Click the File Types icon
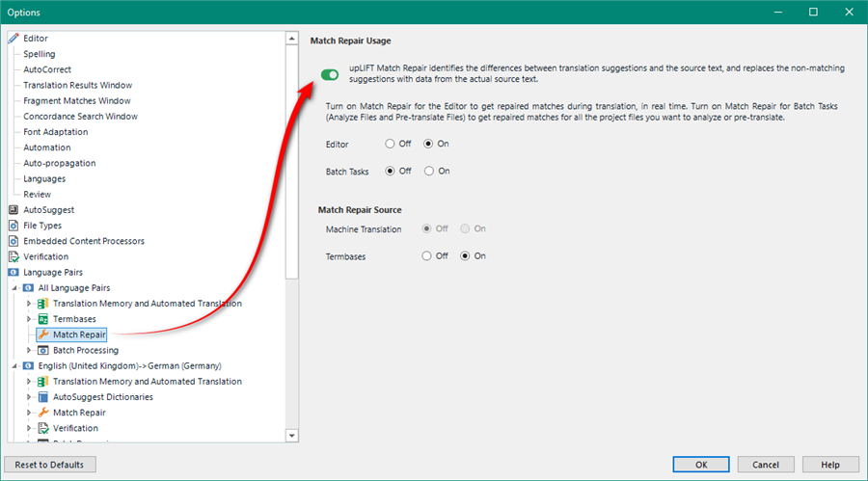The height and width of the screenshot is (481, 868). coord(14,226)
